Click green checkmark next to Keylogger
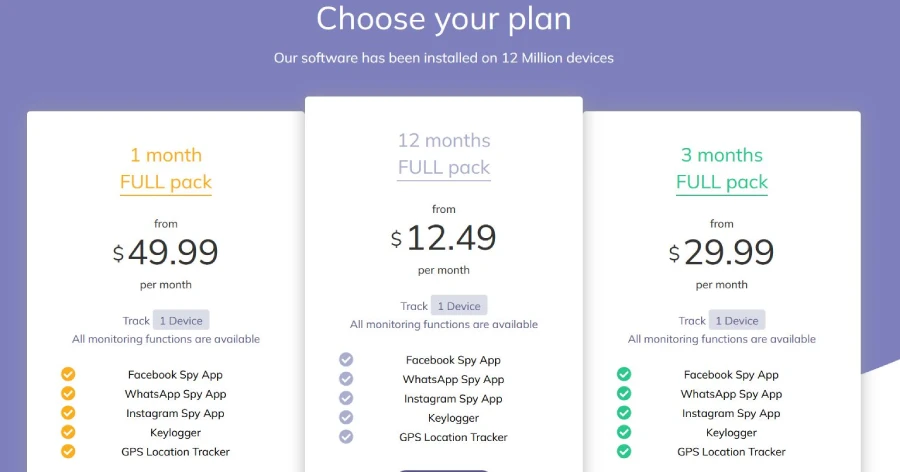The height and width of the screenshot is (472, 900). click(x=624, y=432)
